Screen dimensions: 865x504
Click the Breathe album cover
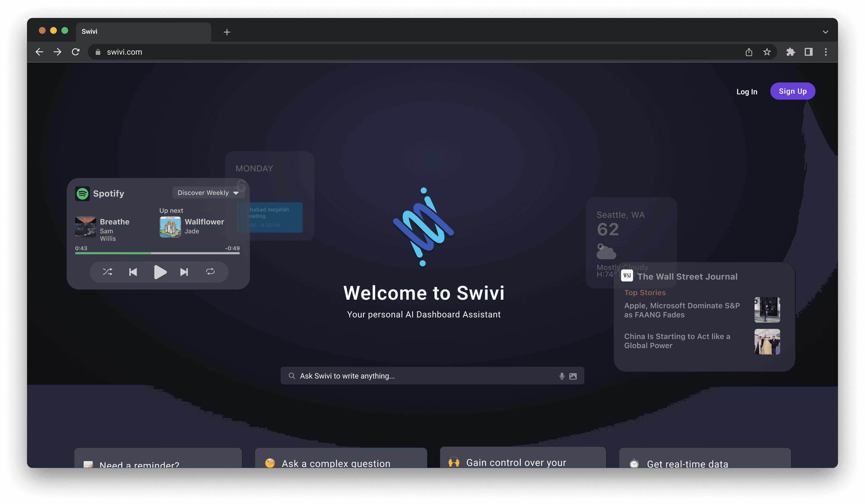tap(86, 227)
